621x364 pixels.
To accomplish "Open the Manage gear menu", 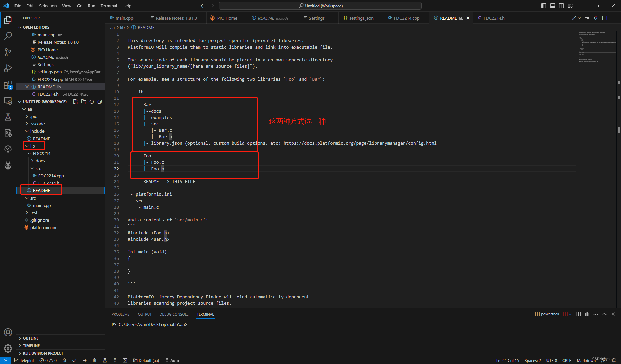I will coord(8,348).
